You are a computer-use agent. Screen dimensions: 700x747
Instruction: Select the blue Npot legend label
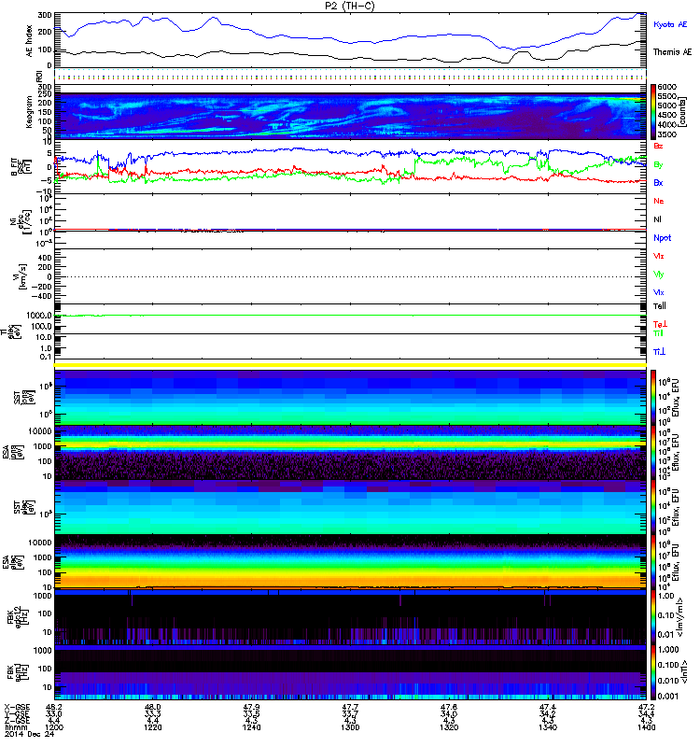tap(663, 238)
